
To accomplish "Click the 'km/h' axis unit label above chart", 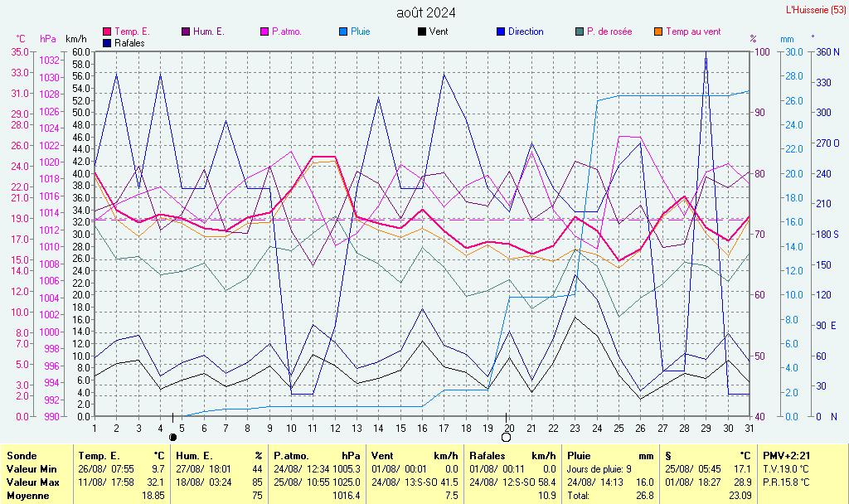I will click(76, 39).
